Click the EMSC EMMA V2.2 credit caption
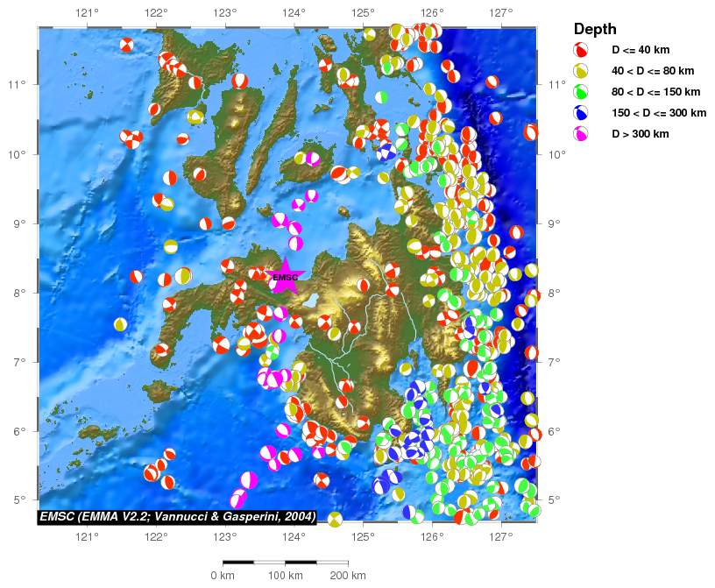 [177, 517]
